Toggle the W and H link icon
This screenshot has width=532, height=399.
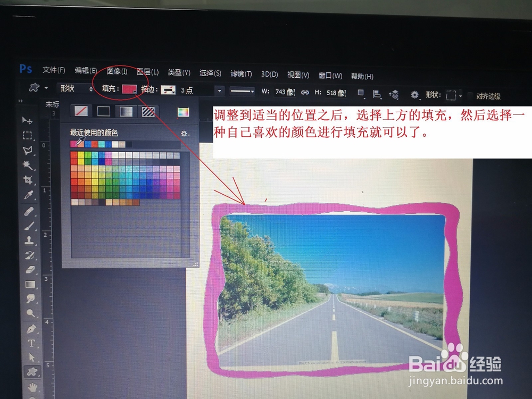tap(304, 92)
